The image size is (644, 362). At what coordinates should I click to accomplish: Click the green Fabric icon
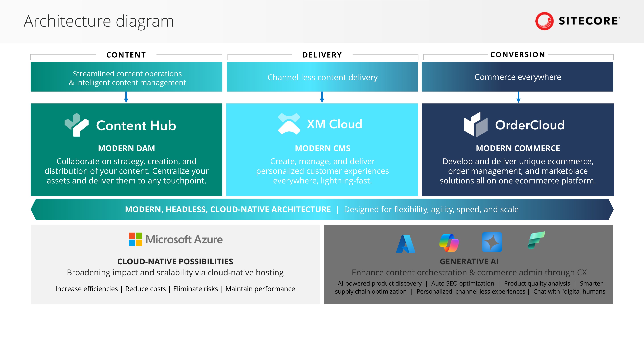[x=536, y=240]
